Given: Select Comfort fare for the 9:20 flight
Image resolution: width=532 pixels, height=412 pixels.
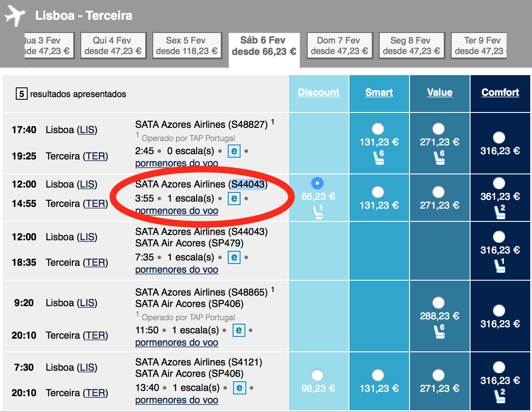Looking at the screenshot, I should click(499, 311).
